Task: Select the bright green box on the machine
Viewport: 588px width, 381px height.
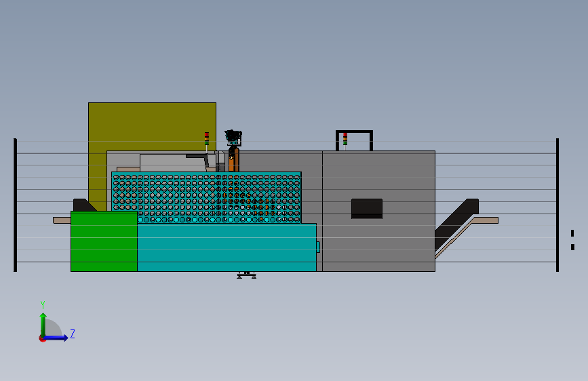Action: tap(104, 241)
